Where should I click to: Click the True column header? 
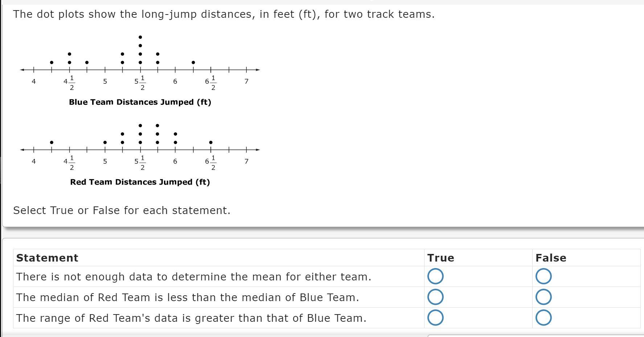(x=440, y=258)
